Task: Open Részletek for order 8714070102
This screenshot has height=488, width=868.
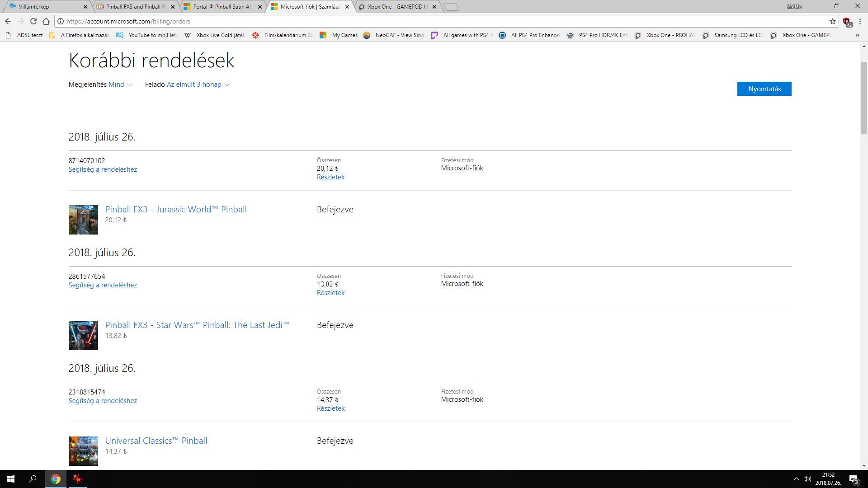Action: 330,177
